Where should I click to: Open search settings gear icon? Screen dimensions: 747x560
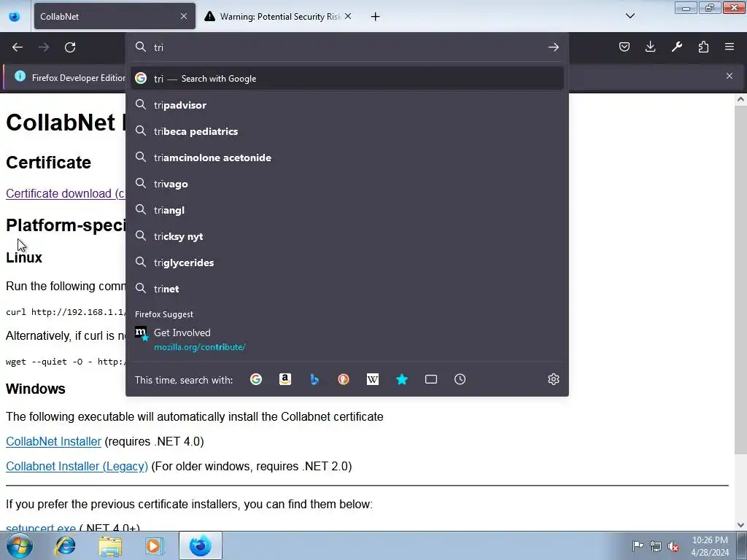tap(553, 379)
